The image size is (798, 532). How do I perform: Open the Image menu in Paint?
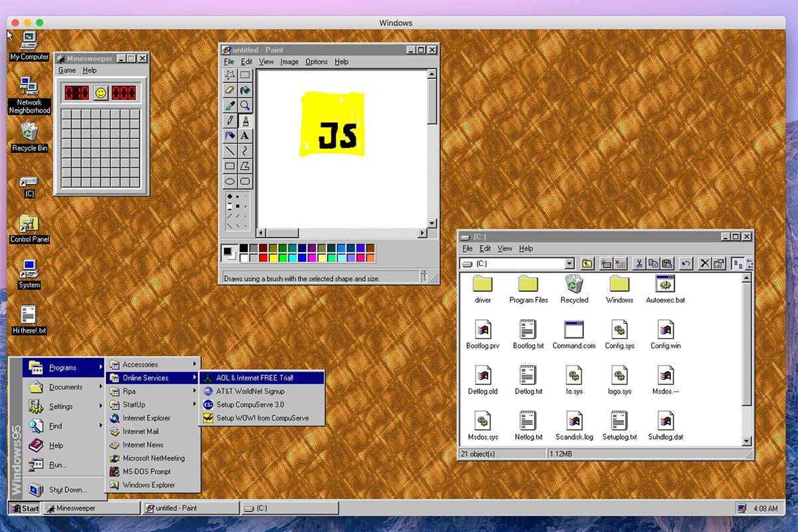(289, 62)
